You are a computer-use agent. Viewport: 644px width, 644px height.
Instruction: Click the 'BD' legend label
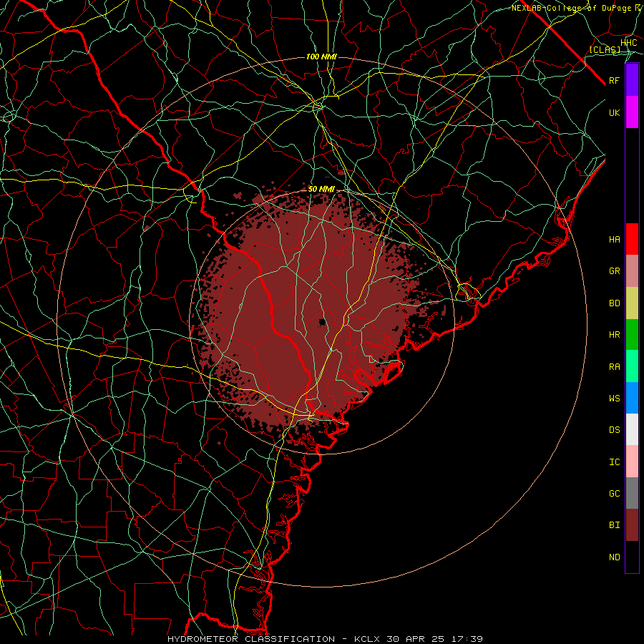pyautogui.click(x=615, y=303)
